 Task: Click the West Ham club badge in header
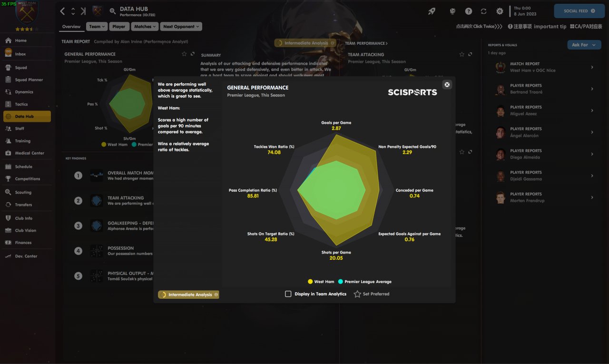97,10
